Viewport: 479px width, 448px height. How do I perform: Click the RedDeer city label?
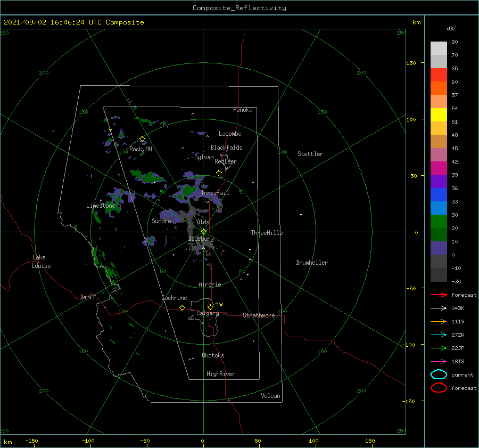(x=226, y=161)
